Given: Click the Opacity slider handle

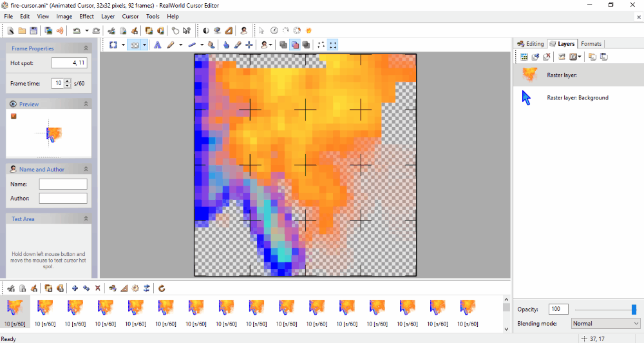Looking at the screenshot, I should coord(634,309).
